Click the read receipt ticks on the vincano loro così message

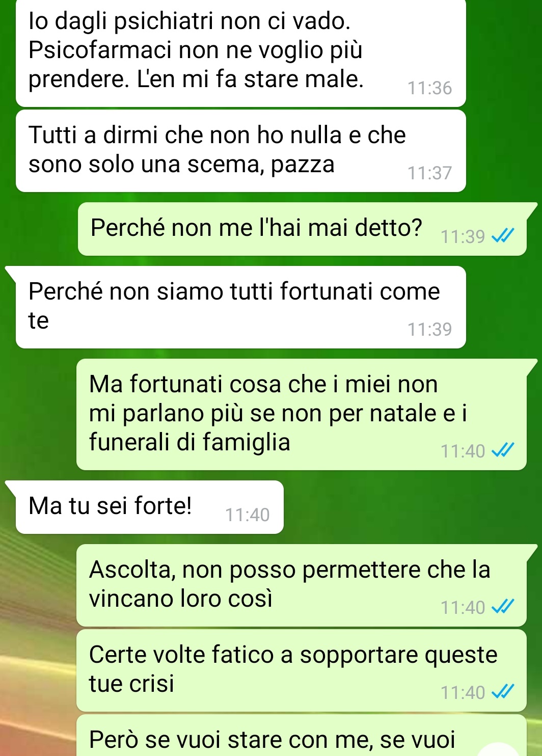(502, 607)
